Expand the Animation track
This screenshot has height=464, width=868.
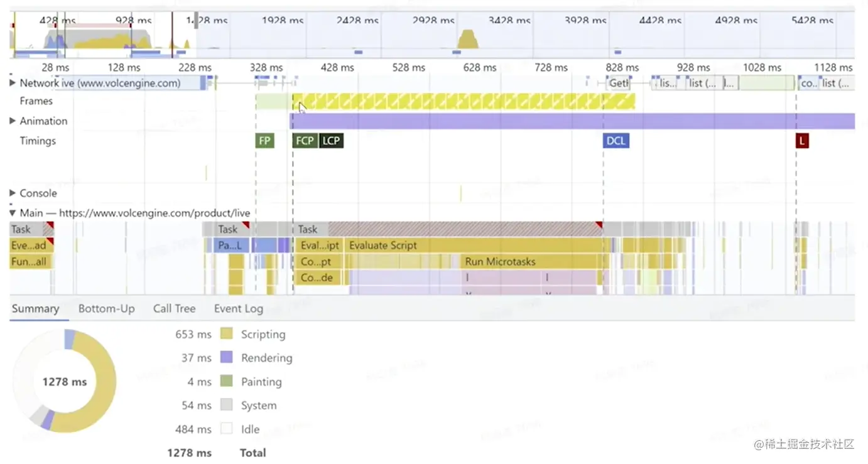(x=13, y=121)
